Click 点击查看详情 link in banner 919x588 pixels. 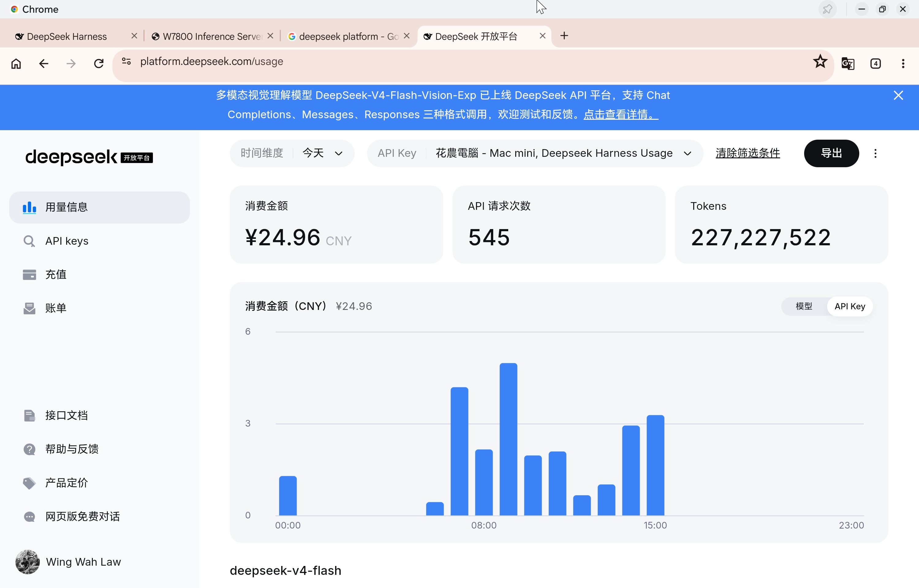click(x=621, y=115)
